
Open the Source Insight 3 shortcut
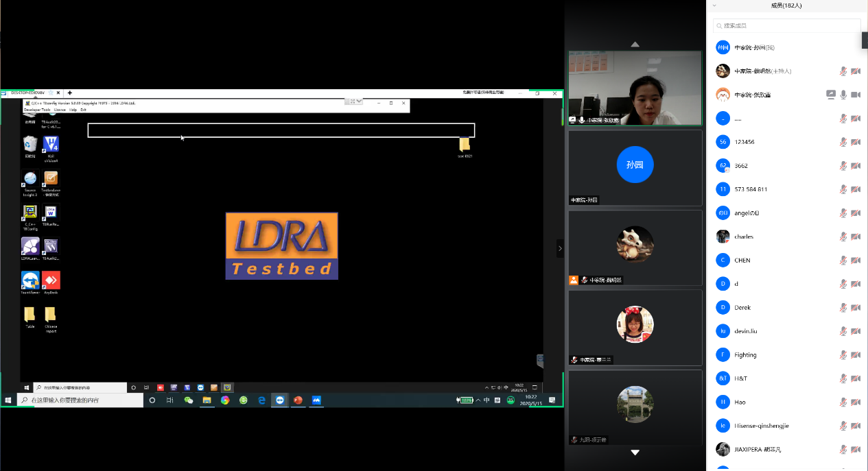(x=30, y=180)
